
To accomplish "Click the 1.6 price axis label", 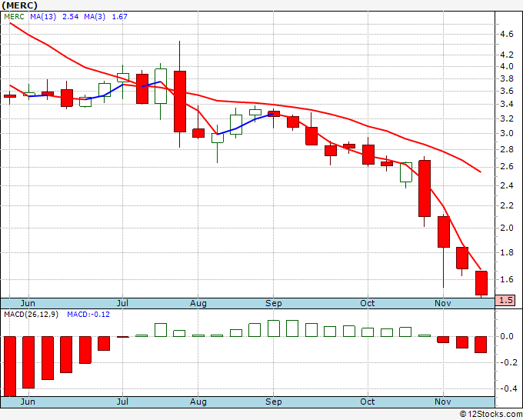I will click(x=506, y=279).
